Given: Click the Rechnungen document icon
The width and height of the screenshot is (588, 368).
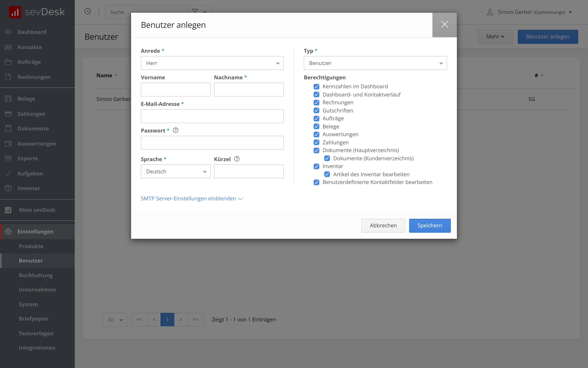Looking at the screenshot, I should coord(8,77).
